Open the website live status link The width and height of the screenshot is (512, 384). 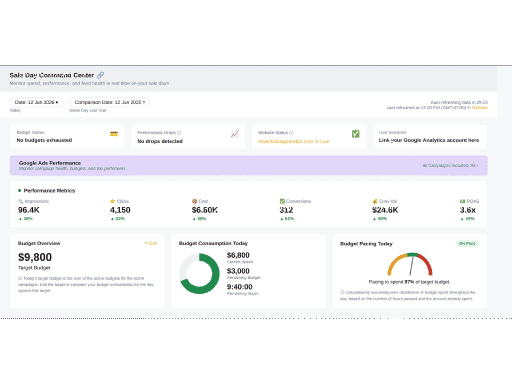coord(294,141)
